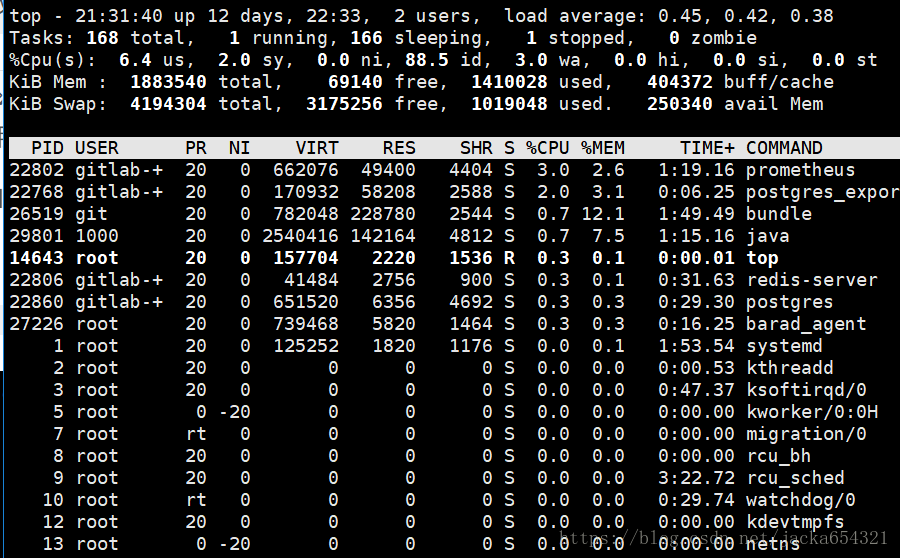The image size is (900, 558).
Task: Select VIRT value 2540416 of java
Action: (300, 236)
